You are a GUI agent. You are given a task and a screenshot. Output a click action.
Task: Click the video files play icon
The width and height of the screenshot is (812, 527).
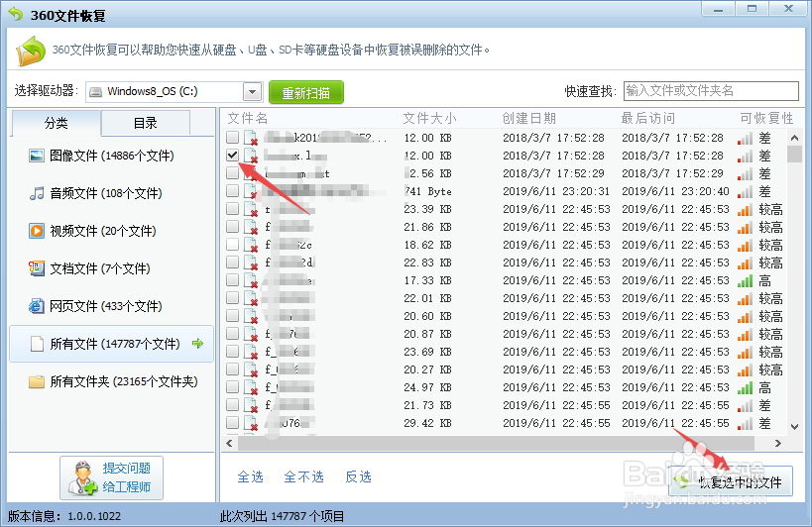(37, 231)
